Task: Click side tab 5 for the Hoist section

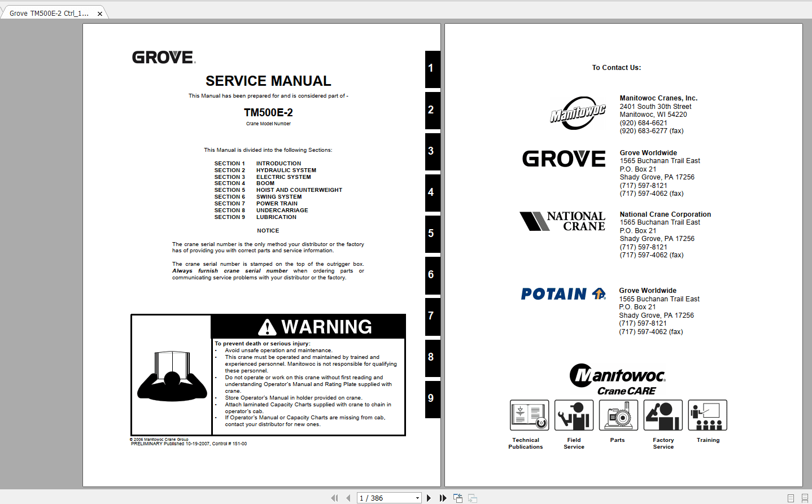Action: point(431,233)
